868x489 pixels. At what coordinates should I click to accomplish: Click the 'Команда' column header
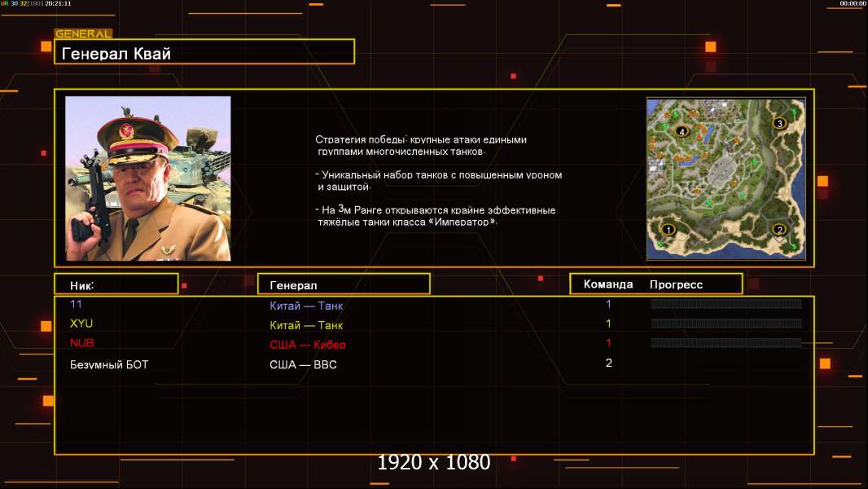point(607,284)
